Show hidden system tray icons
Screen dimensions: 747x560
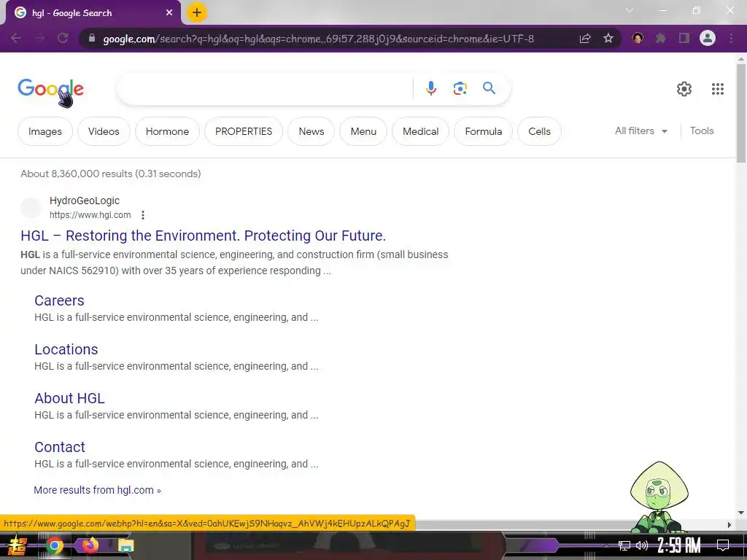coord(606,545)
